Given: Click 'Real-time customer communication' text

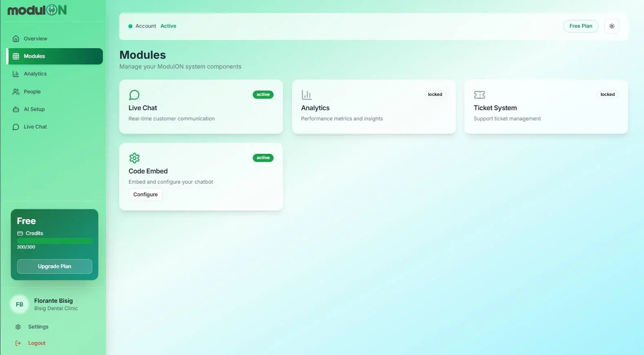Looking at the screenshot, I should click(172, 119).
